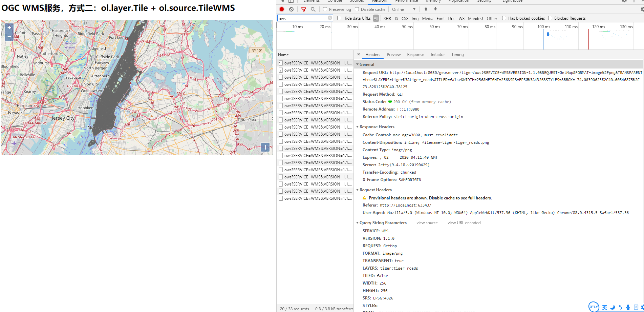Switch to the Preview tab
This screenshot has height=312, width=644.
pos(393,55)
